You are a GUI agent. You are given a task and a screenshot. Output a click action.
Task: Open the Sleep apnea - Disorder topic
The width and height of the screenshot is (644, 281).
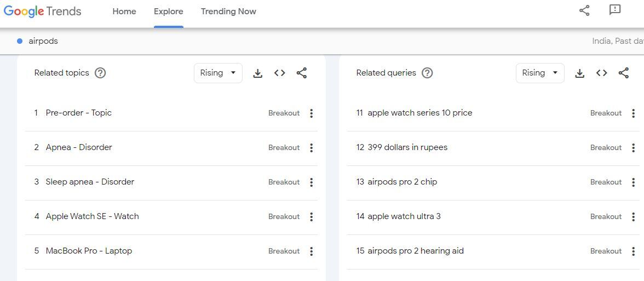click(90, 182)
